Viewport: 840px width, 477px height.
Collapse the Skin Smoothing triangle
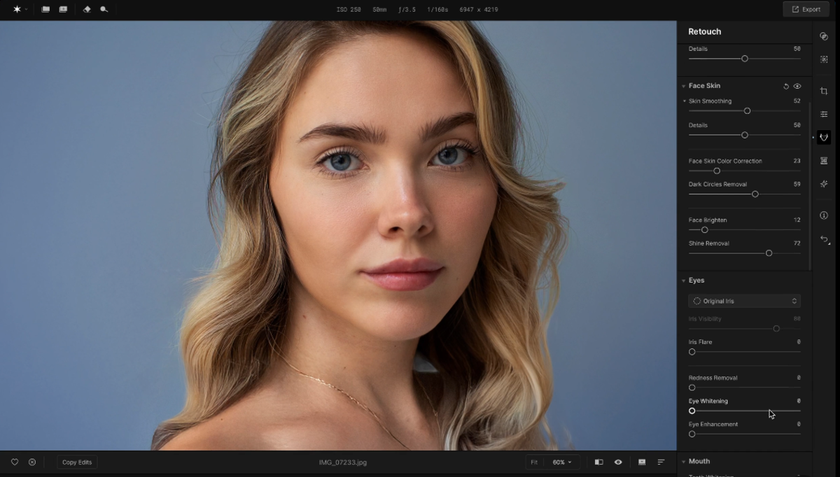pos(684,101)
